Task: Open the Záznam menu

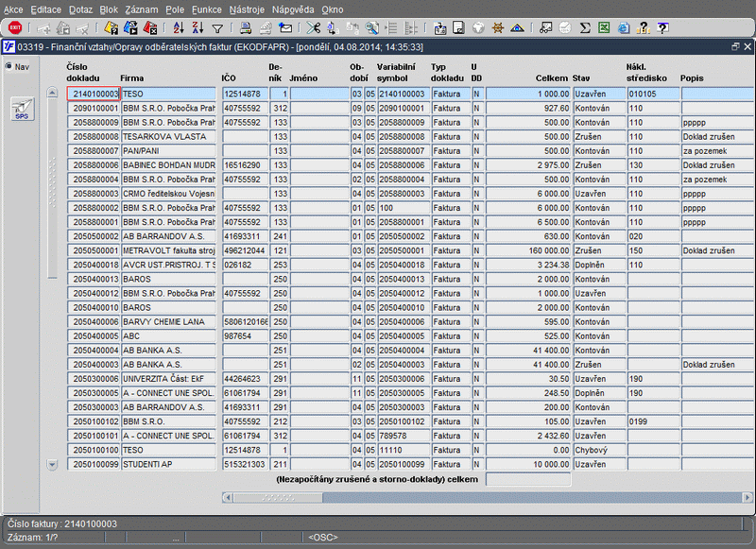Action: 141,9
